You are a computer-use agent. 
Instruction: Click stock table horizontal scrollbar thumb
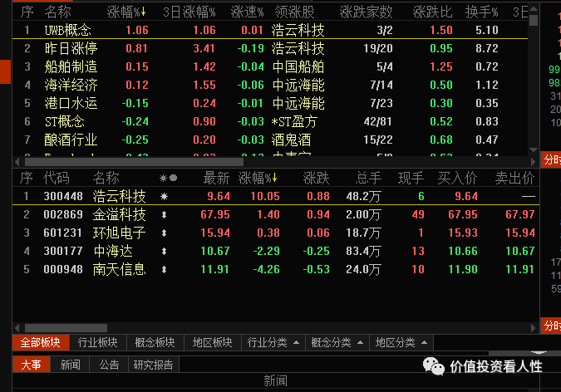pyautogui.click(x=66, y=328)
